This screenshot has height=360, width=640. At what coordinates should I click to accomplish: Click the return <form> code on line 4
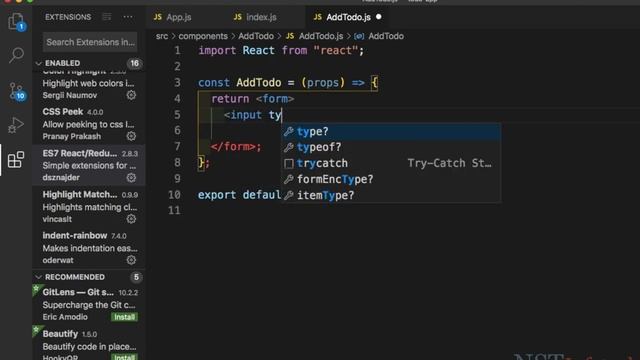tap(252, 99)
